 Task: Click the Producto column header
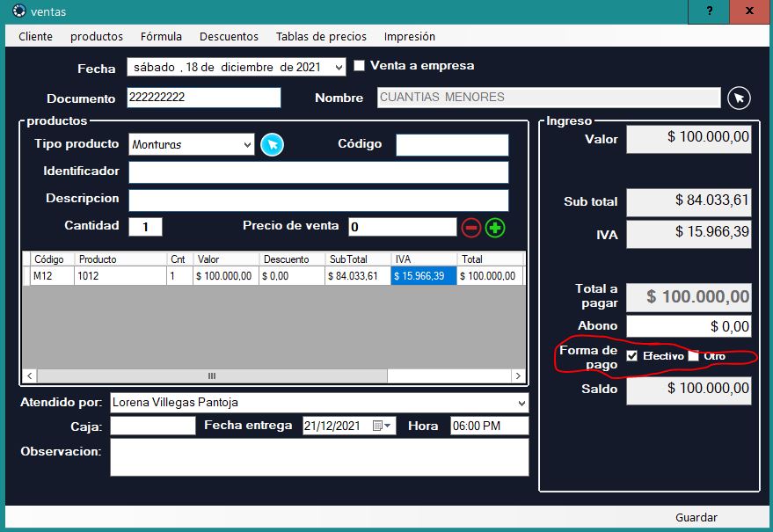(x=120, y=259)
